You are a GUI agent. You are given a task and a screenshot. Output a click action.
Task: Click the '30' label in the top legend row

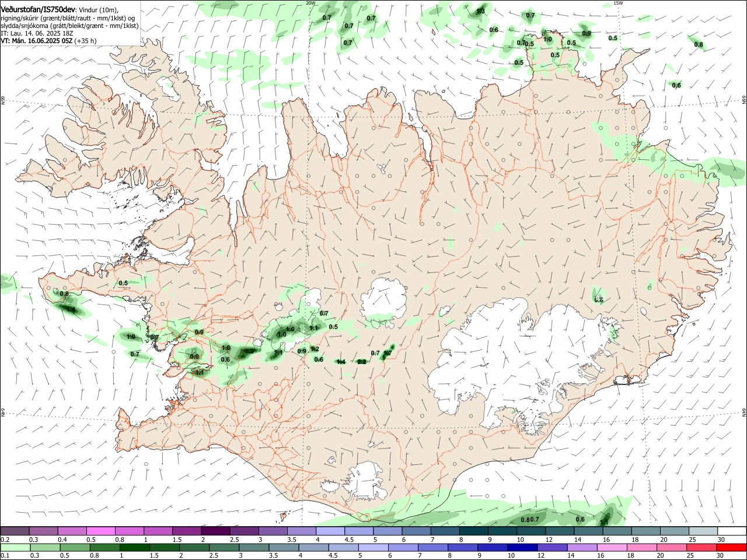point(721,540)
